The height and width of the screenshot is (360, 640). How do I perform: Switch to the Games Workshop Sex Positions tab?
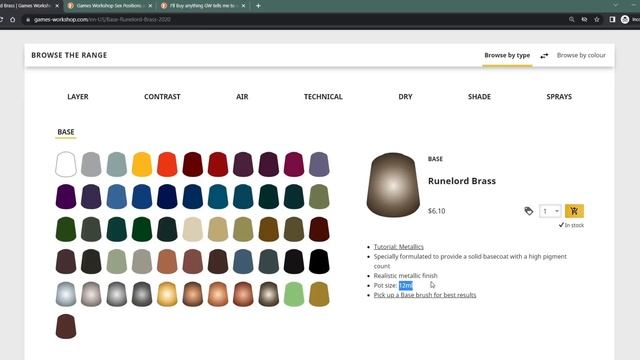[x=108, y=6]
